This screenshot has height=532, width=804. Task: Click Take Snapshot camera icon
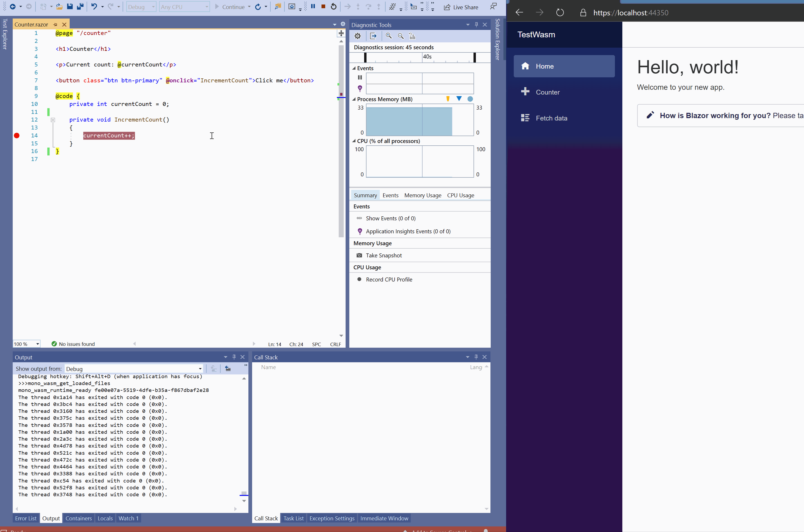coord(359,256)
